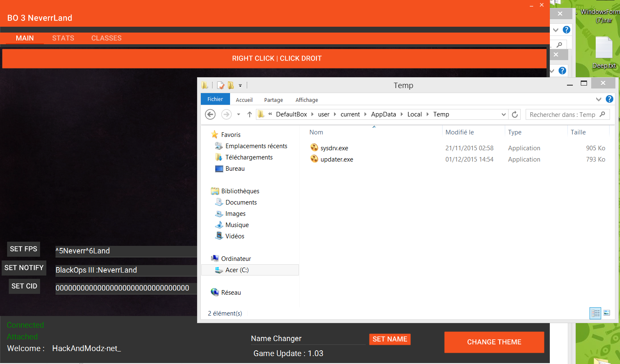Open the Affichage ribbon tab

(x=307, y=100)
